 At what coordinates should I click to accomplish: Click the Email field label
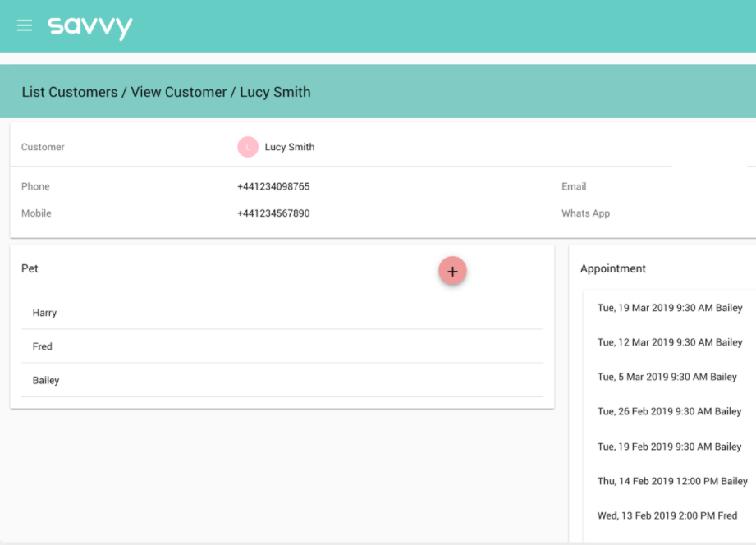tap(574, 186)
